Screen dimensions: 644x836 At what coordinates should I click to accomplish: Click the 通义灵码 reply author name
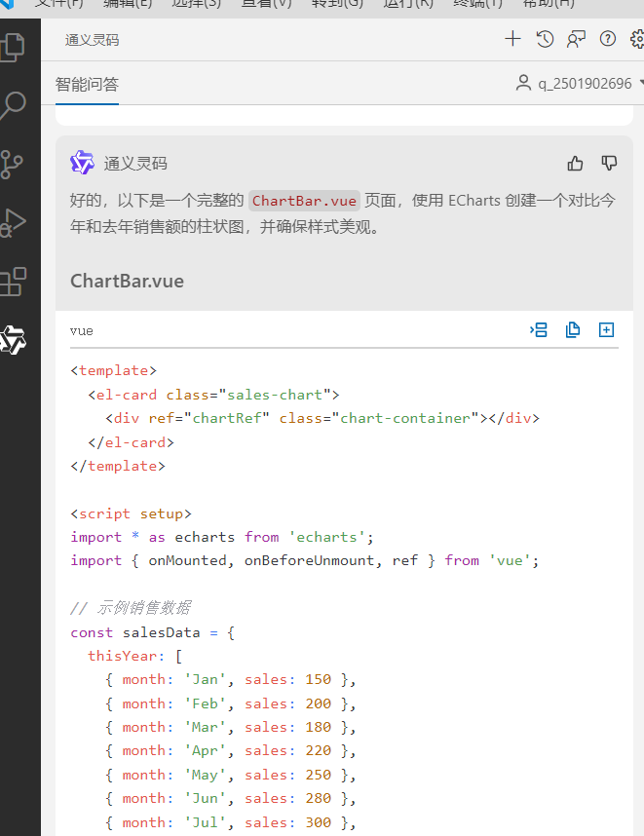[135, 163]
